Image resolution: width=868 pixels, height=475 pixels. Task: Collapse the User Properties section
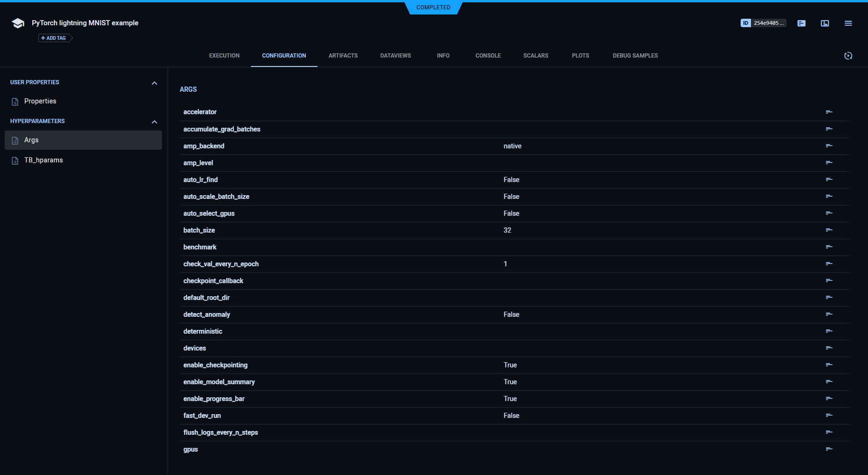(154, 83)
